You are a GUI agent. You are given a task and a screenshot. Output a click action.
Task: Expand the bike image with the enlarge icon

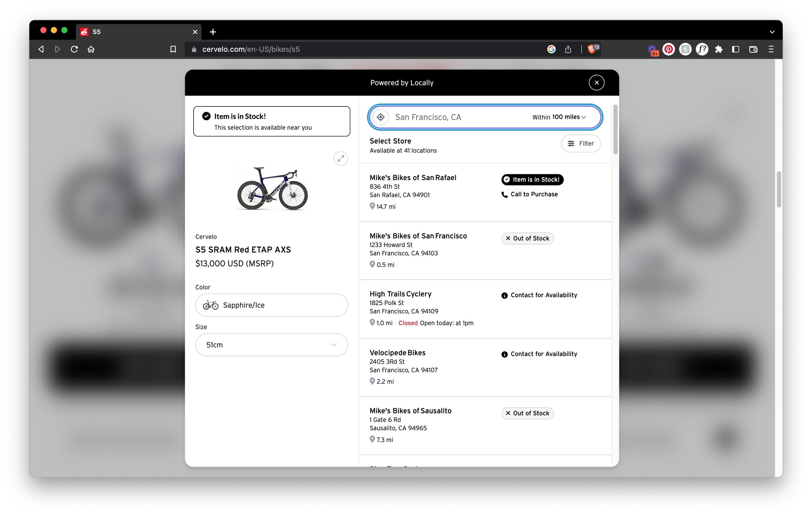click(x=341, y=158)
